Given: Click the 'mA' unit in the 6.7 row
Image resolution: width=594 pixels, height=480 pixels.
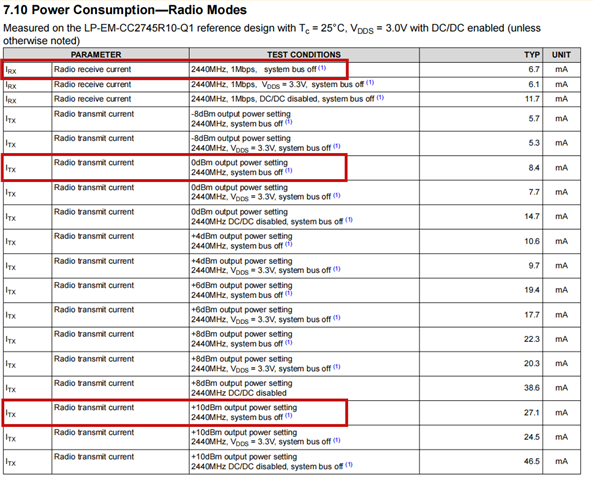Looking at the screenshot, I should [x=561, y=69].
